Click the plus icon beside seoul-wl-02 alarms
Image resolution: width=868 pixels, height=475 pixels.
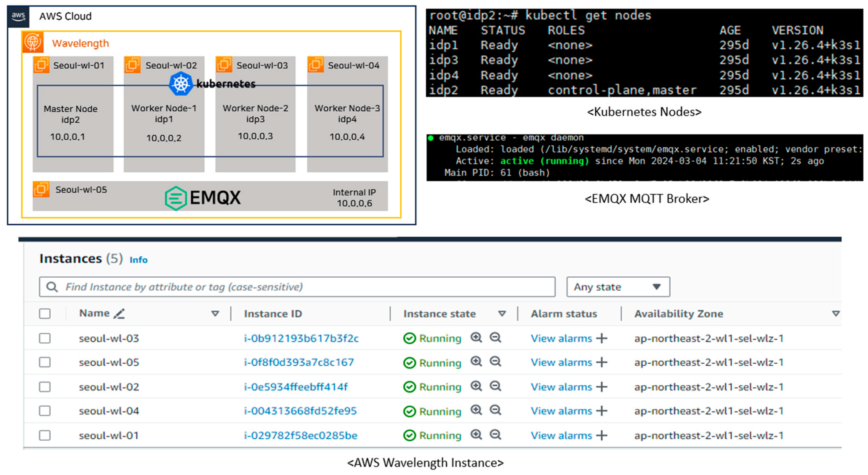[x=602, y=387]
